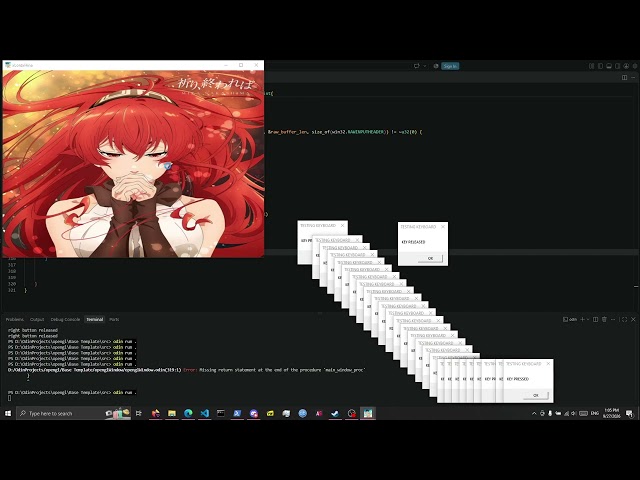Image resolution: width=640 pixels, height=480 pixels.
Task: Click the Sign In button in the editor
Action: point(450,66)
